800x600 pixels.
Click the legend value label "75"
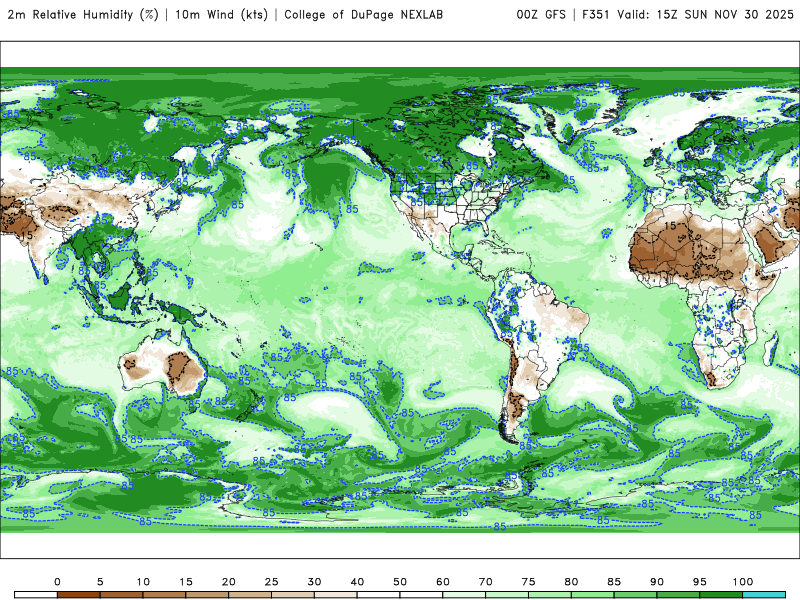[x=529, y=582]
